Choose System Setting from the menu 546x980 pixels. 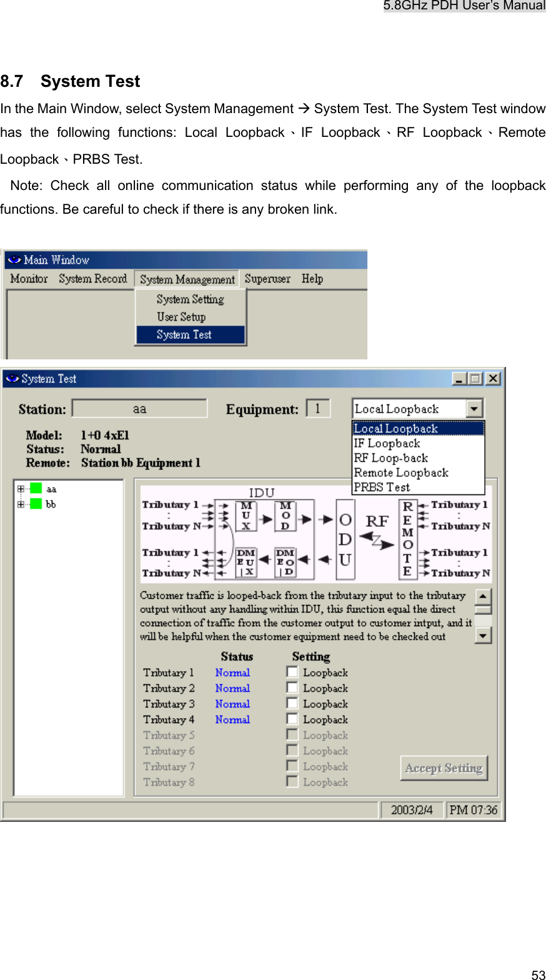click(191, 299)
